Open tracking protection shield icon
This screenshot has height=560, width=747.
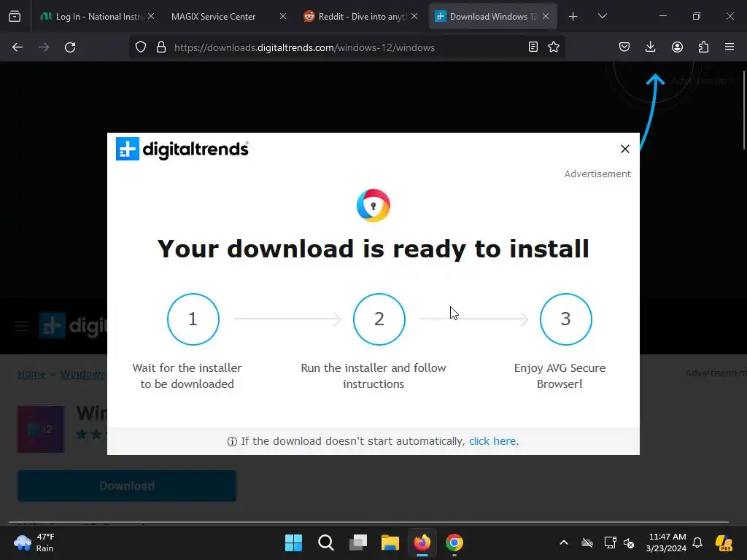point(141,47)
